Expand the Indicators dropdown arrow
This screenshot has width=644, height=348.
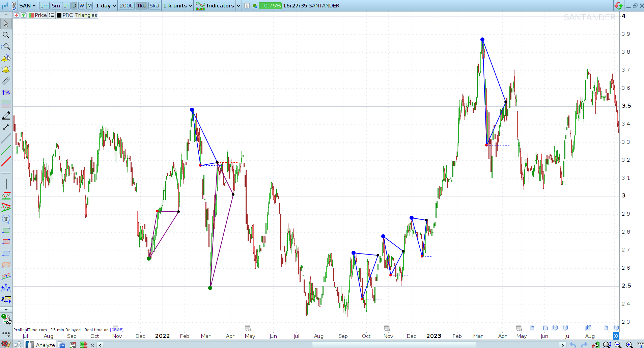(x=238, y=6)
